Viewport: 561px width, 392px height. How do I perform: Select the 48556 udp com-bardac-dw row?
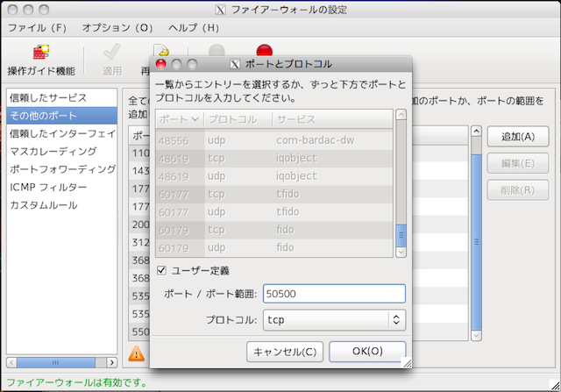click(273, 139)
